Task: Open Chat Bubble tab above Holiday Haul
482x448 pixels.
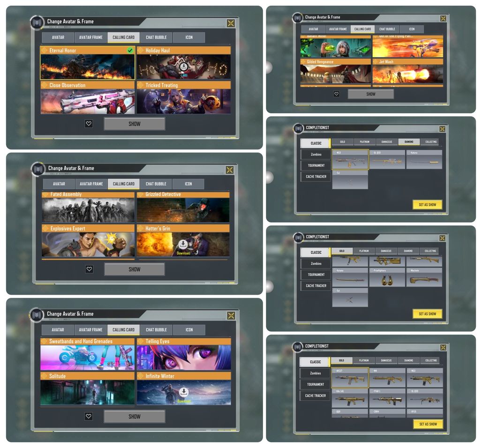Action: [x=156, y=37]
